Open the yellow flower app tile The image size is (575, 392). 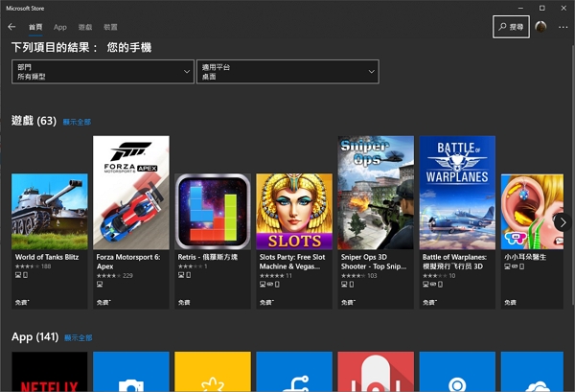[x=213, y=372]
